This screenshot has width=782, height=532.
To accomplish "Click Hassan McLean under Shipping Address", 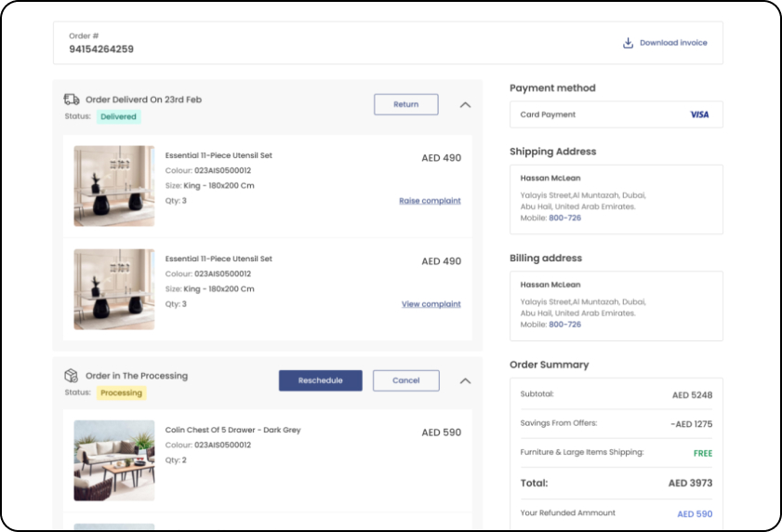I will click(x=550, y=179).
